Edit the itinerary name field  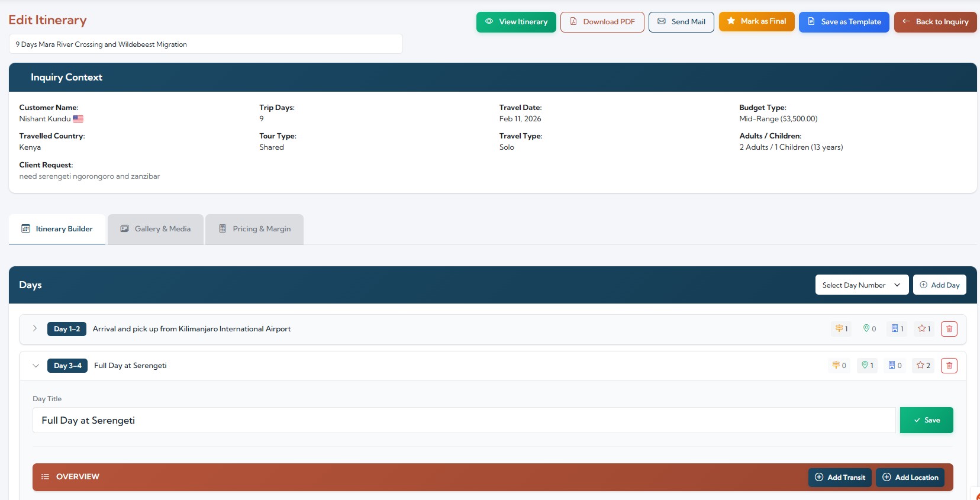[206, 44]
